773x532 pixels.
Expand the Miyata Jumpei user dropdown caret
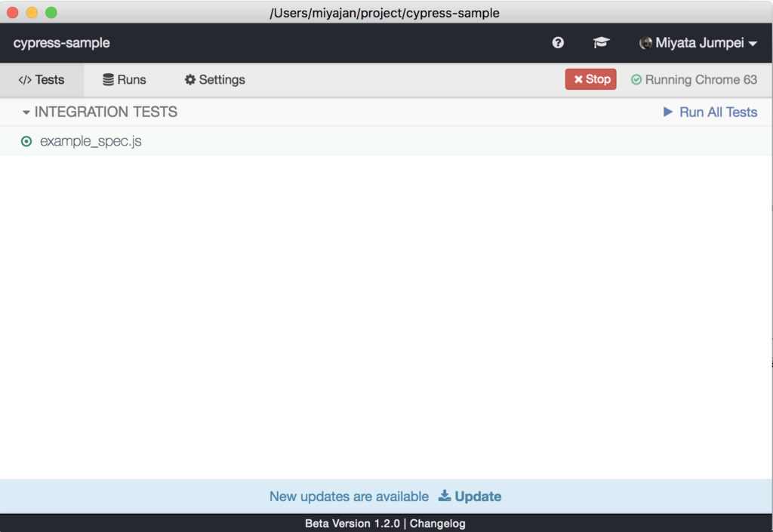753,44
